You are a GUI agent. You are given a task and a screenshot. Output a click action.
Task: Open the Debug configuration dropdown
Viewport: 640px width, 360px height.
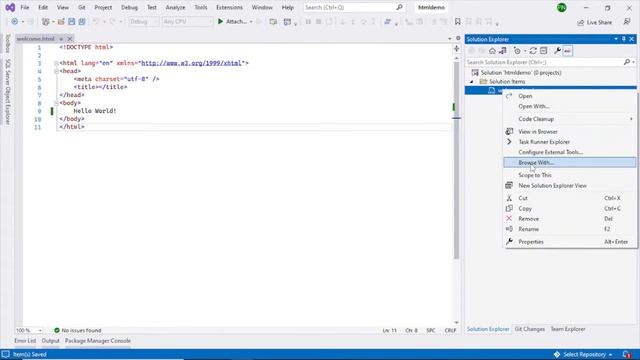[x=144, y=22]
